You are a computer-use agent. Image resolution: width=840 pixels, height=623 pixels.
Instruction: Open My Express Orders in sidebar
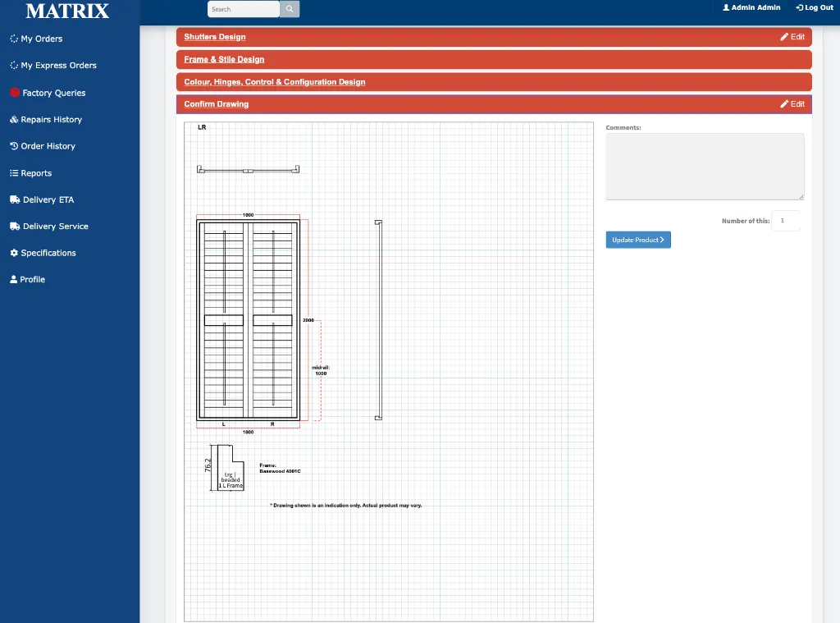click(53, 66)
